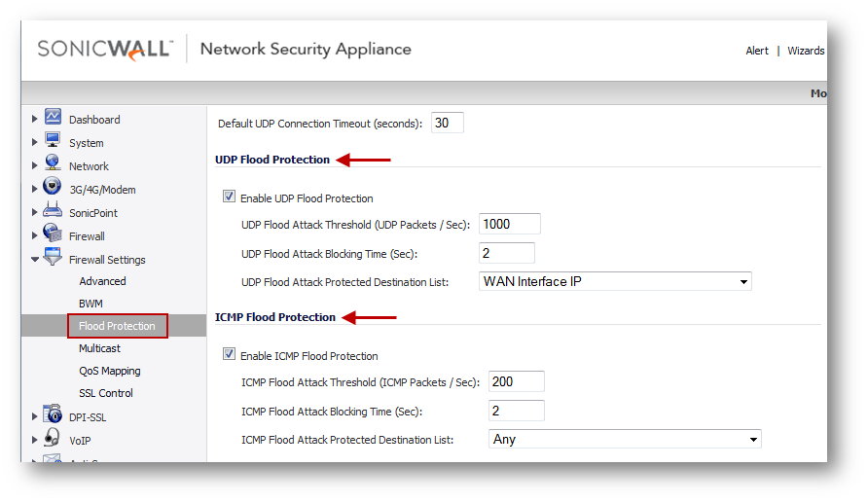
Task: Click the UDP Flood Protection heading
Action: click(x=272, y=160)
